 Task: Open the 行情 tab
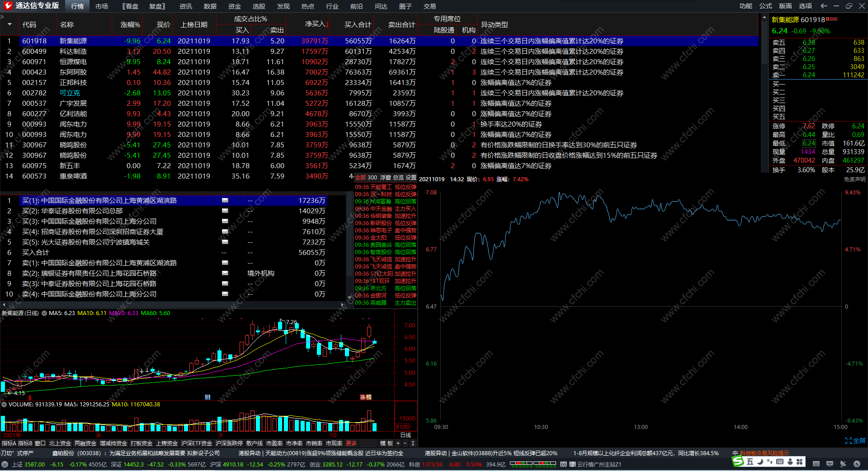click(77, 6)
